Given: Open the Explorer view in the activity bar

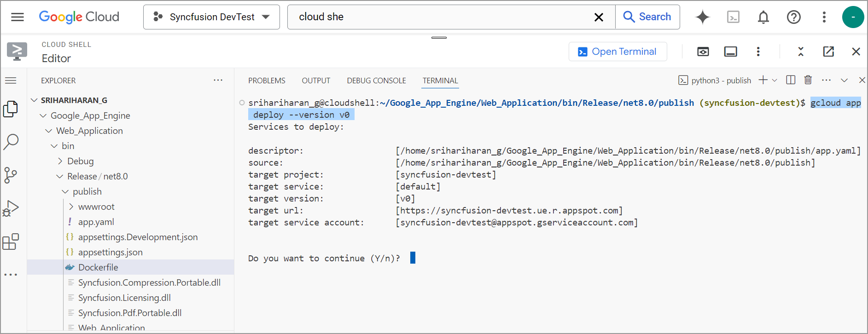Looking at the screenshot, I should tap(11, 109).
